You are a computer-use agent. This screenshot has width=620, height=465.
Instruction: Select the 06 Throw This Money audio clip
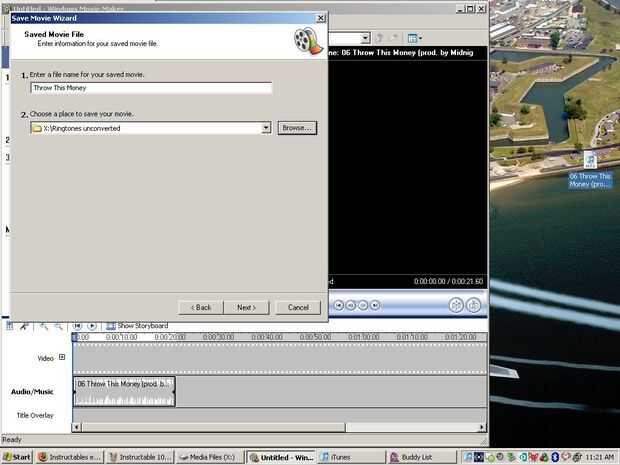[x=124, y=391]
